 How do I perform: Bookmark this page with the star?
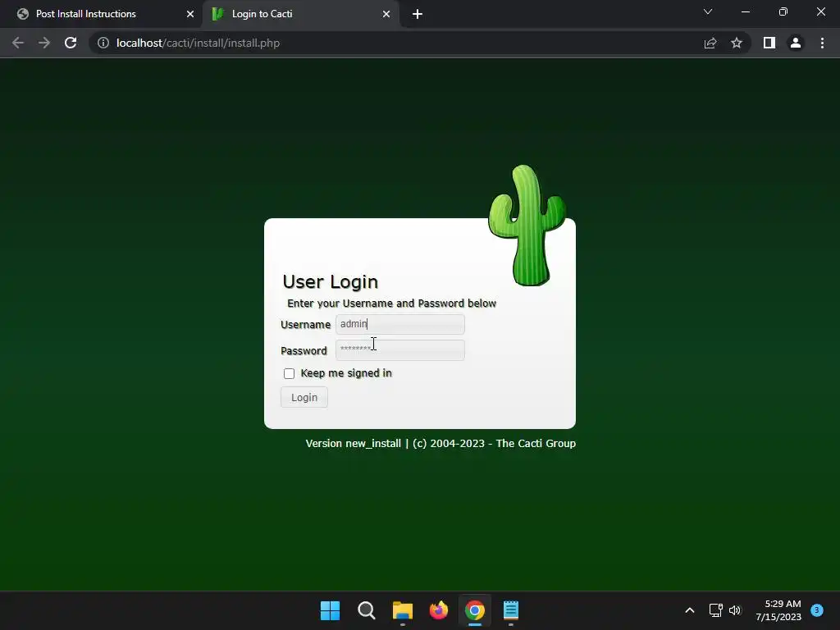[737, 43]
